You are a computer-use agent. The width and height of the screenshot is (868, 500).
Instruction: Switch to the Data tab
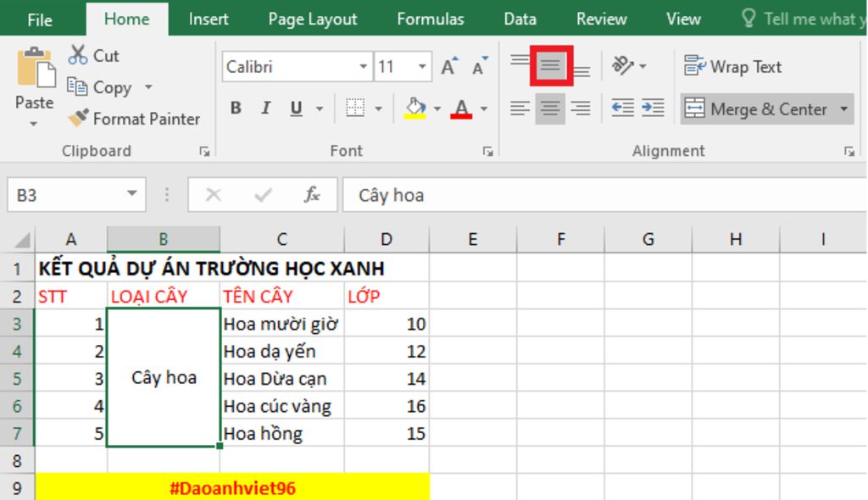coord(520,19)
